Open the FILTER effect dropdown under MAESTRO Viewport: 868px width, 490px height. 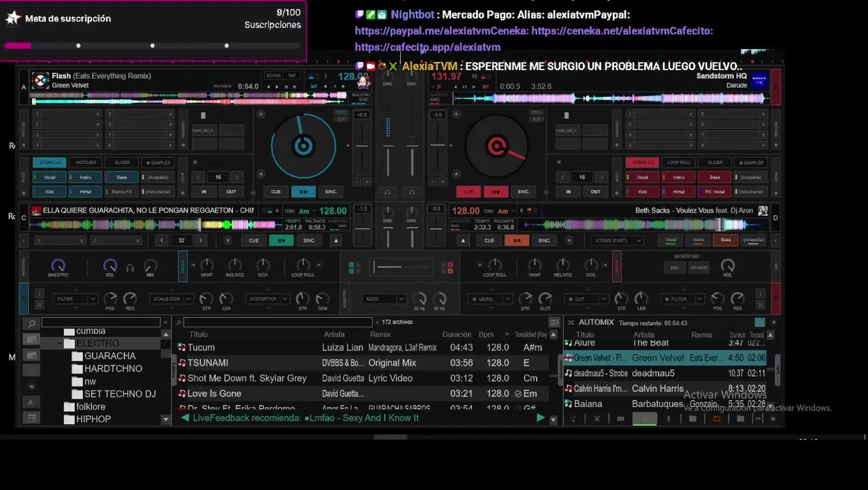(76, 299)
